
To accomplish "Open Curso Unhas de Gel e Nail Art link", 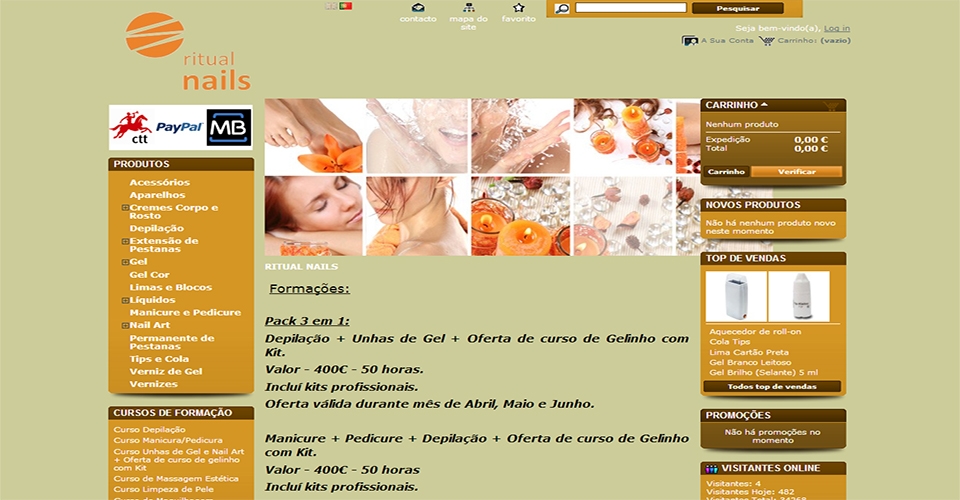I will coord(179,460).
